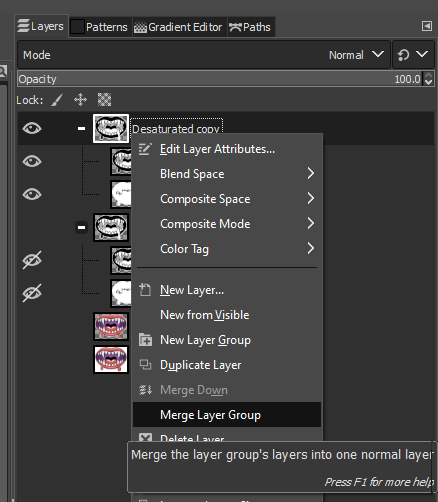Viewport: 438px width, 502px height.
Task: Click the New Layer Group folder icon
Action: [x=145, y=340]
